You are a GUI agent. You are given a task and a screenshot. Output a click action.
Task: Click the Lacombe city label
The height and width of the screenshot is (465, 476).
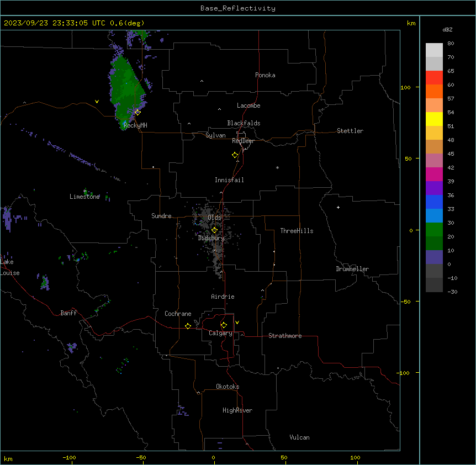pos(248,105)
